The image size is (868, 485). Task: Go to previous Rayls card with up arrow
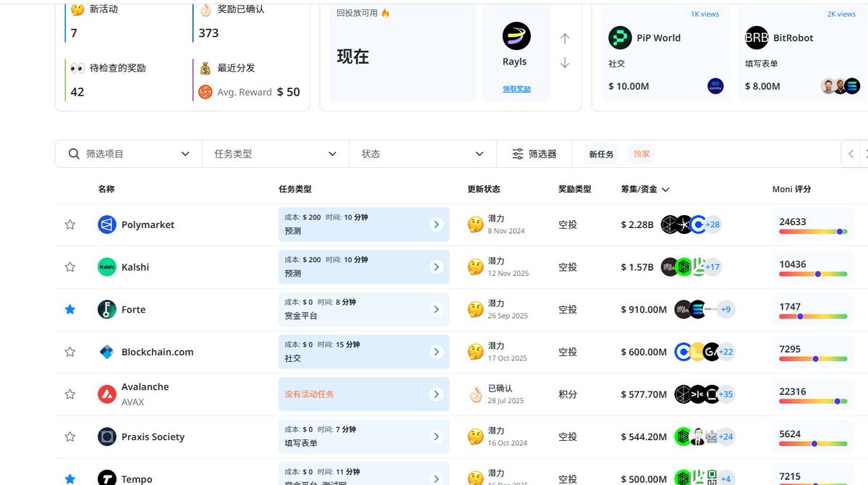click(565, 38)
